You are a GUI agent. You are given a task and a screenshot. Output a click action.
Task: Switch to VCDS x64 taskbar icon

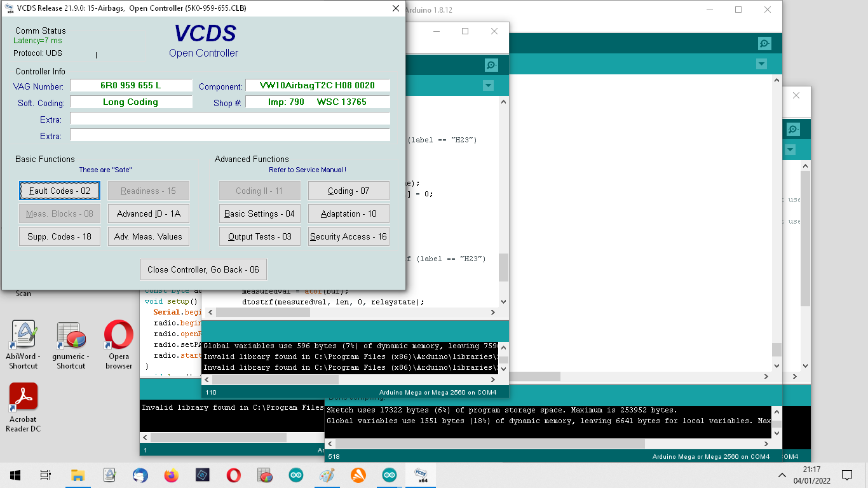click(x=420, y=475)
